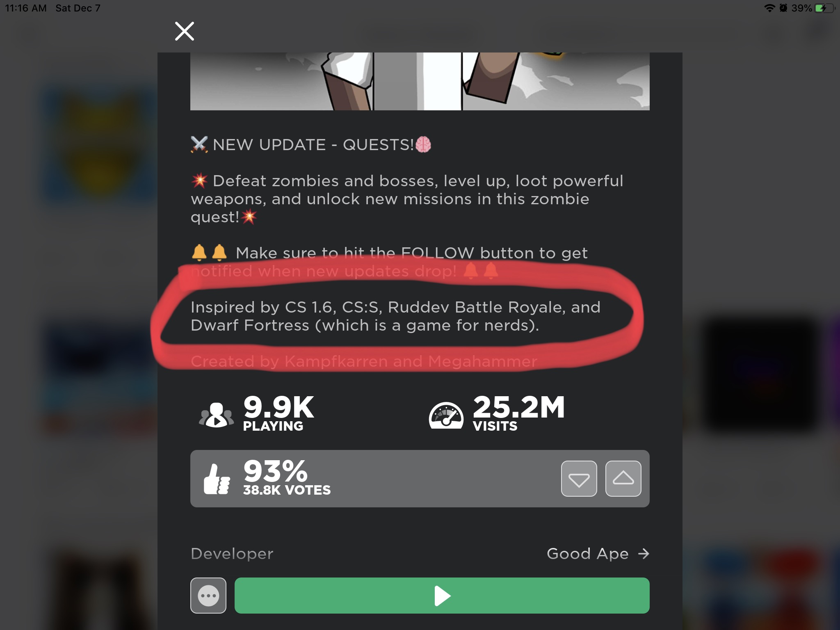
Task: Open the Good Ape developer page
Action: (x=587, y=554)
